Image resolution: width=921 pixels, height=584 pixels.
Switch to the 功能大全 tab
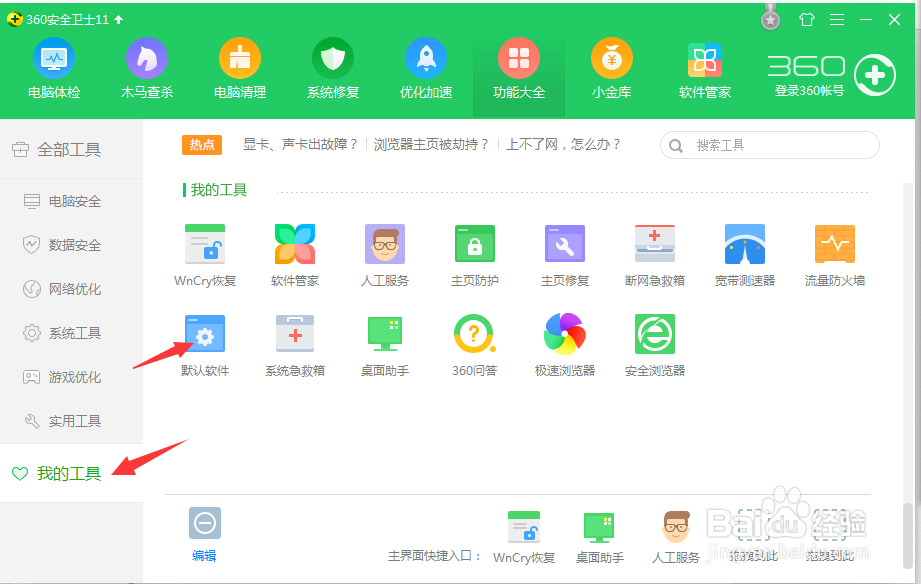[x=518, y=65]
